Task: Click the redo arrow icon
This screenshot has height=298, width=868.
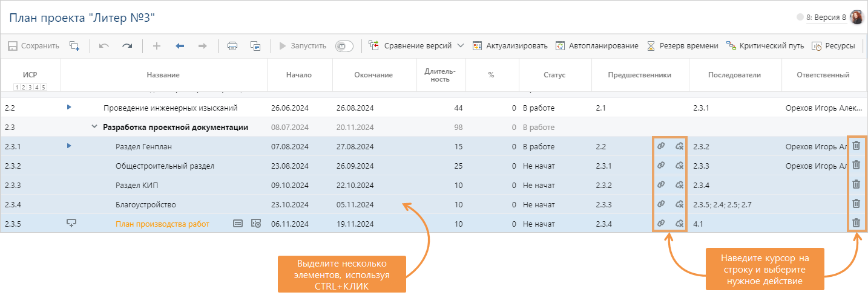Action: point(127,46)
